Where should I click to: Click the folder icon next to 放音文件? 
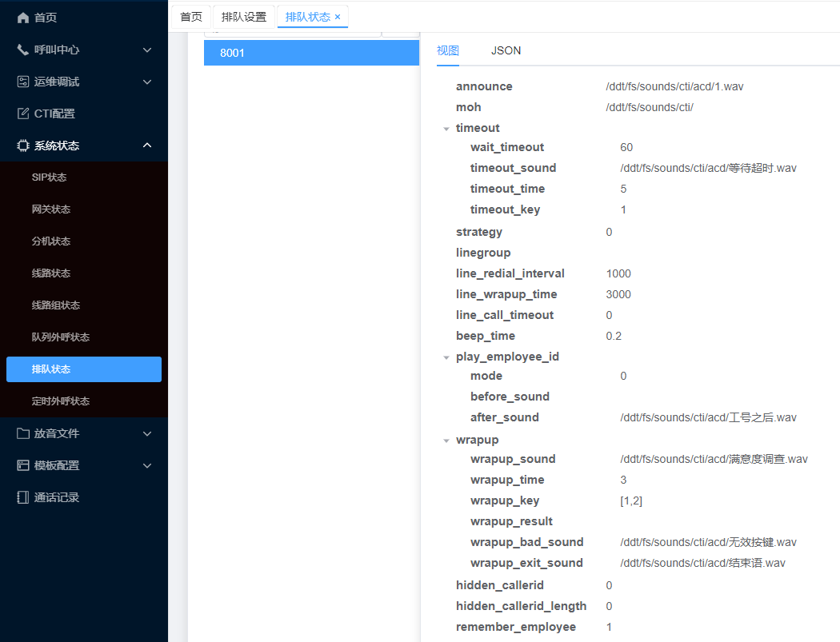click(x=23, y=433)
